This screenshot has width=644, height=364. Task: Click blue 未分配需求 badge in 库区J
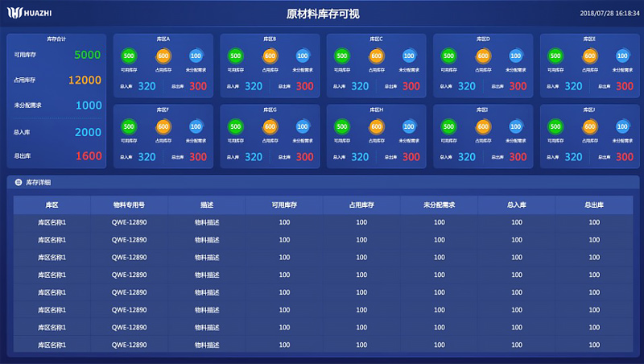click(x=623, y=126)
